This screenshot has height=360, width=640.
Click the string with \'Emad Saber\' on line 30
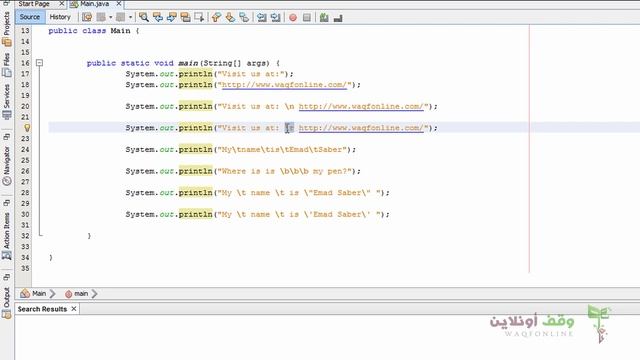pos(299,214)
